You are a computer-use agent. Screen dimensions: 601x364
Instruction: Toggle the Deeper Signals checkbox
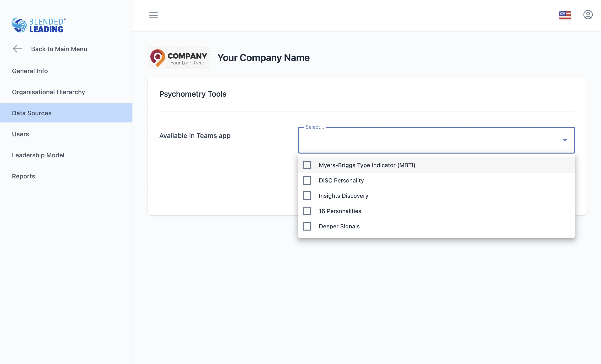[307, 226]
